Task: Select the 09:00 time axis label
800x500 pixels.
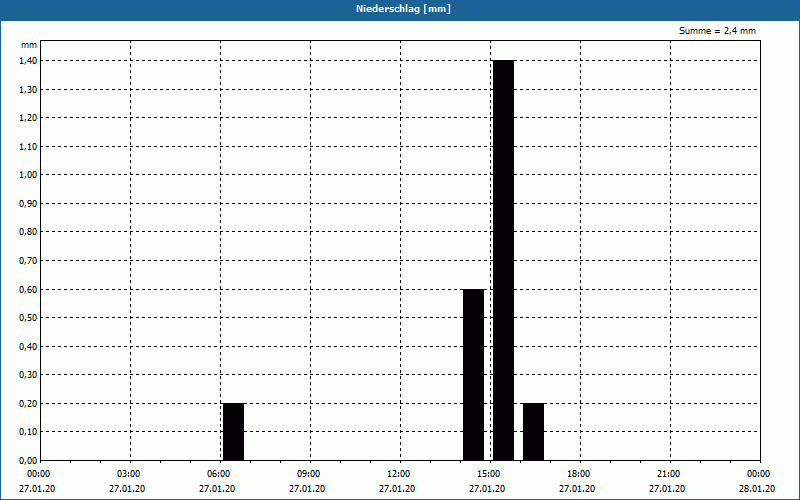Action: (309, 474)
